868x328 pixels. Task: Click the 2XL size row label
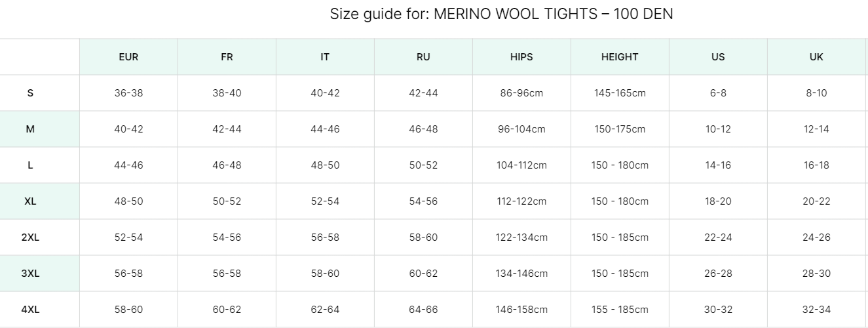click(x=30, y=237)
